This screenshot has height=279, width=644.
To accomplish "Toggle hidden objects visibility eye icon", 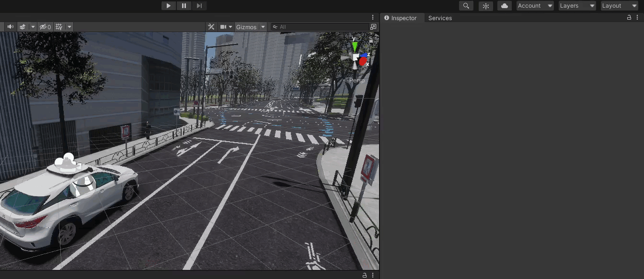I will [x=45, y=27].
